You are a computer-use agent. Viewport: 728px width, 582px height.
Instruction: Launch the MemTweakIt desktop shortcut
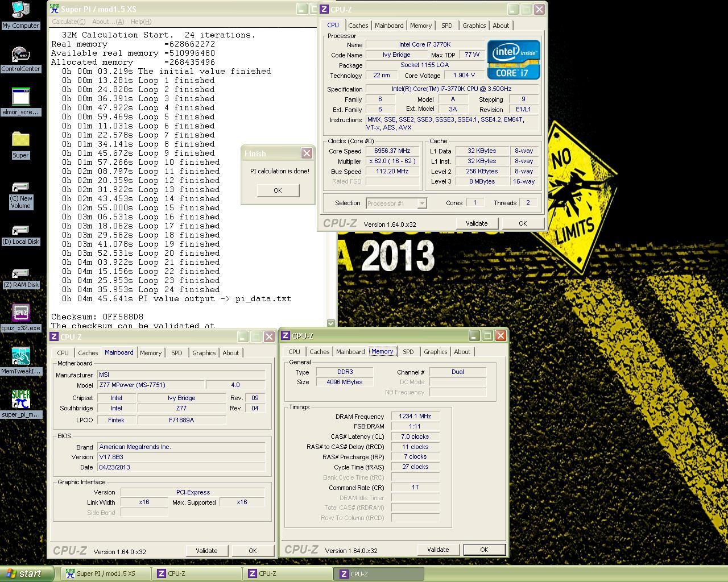[20, 361]
